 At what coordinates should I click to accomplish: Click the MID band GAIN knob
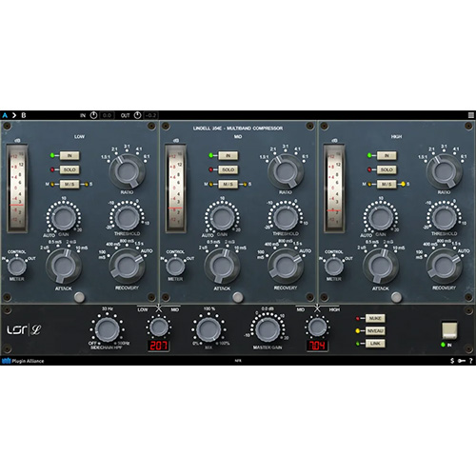222,218
